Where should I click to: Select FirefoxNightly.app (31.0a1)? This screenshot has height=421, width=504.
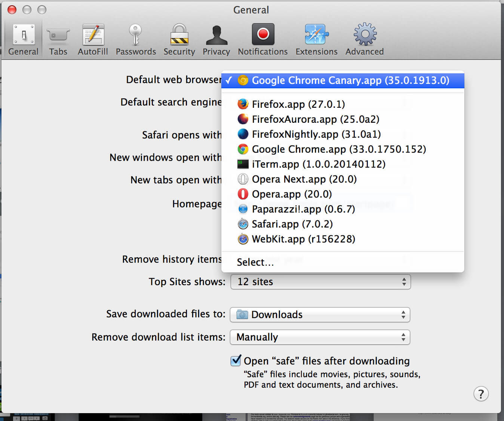pyautogui.click(x=343, y=134)
